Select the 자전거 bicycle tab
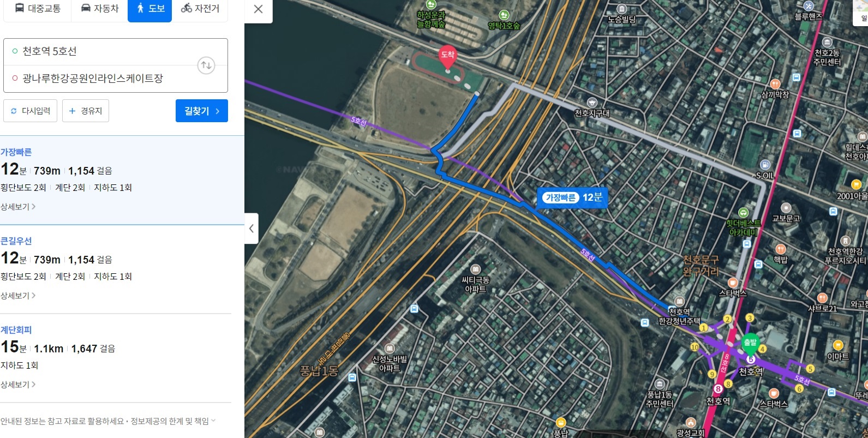 [200, 9]
